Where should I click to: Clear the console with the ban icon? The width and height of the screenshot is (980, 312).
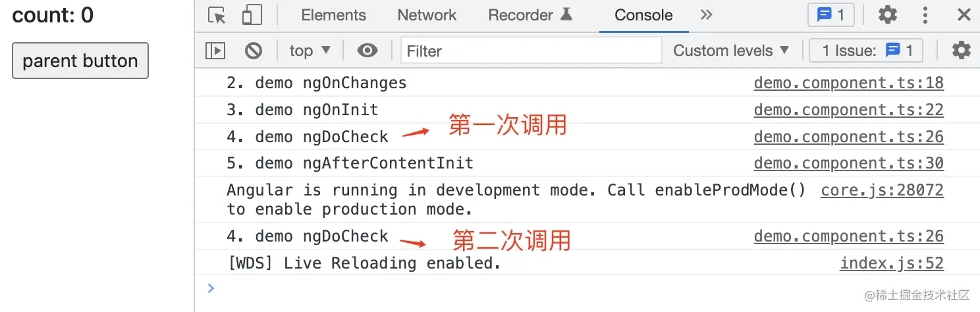tap(254, 51)
